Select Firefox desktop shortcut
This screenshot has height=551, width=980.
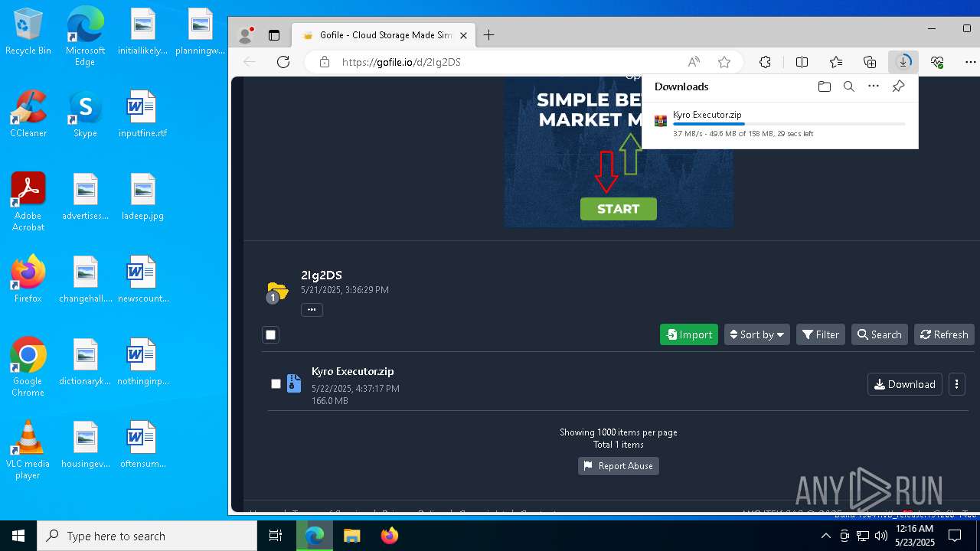(x=28, y=279)
